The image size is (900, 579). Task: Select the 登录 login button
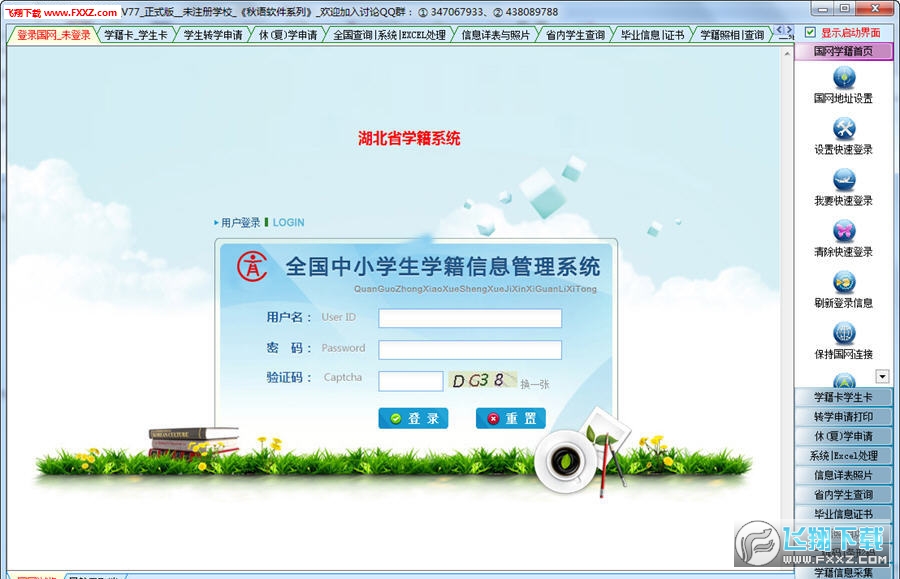[413, 418]
